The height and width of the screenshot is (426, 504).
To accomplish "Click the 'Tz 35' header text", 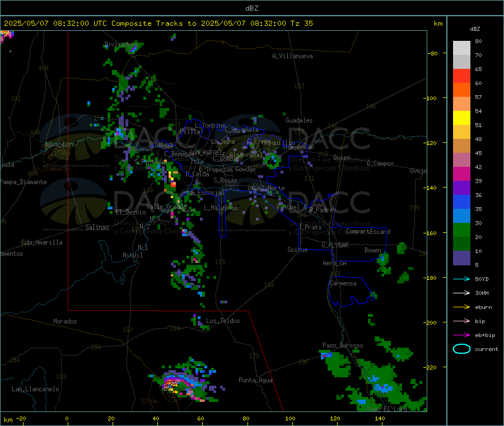I will click(301, 24).
